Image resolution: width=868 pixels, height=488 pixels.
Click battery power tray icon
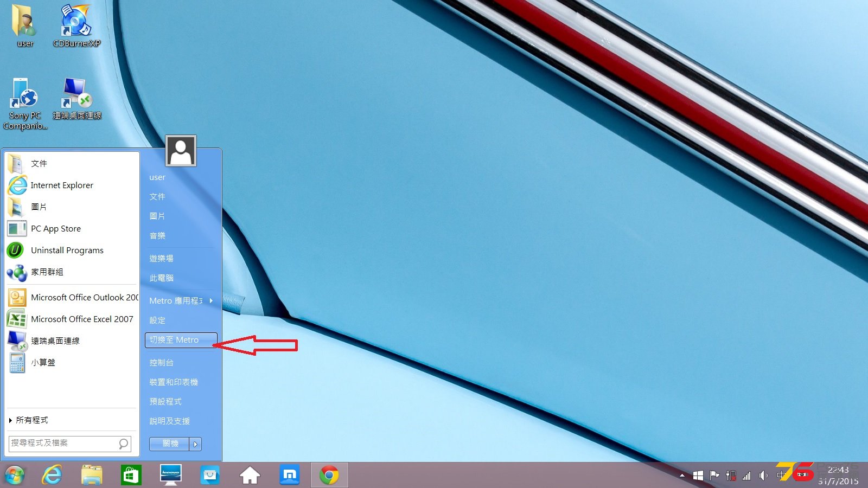pos(731,476)
